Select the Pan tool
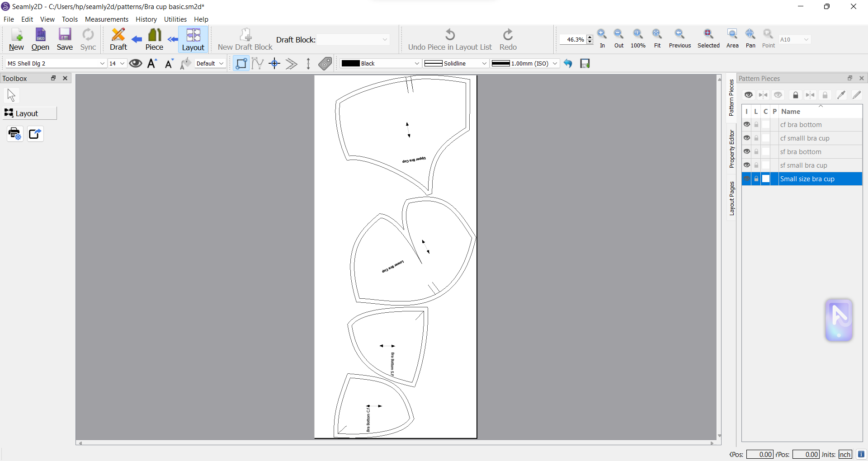 (x=750, y=38)
